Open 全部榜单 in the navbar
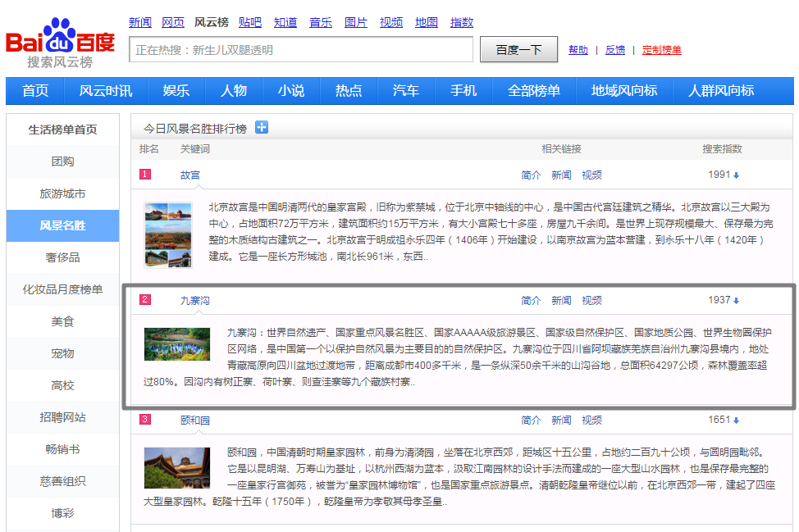Image resolution: width=799 pixels, height=532 pixels. (534, 91)
